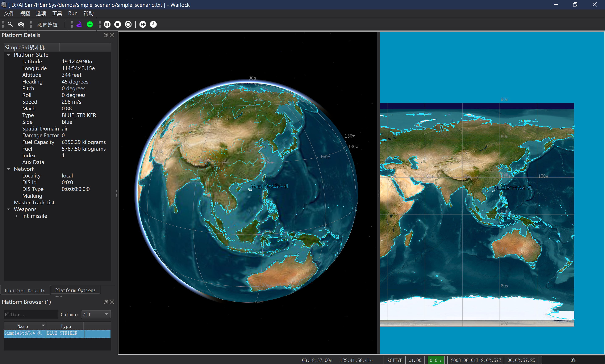This screenshot has height=364, width=605.
Task: Click the clock time-control icon
Action: (153, 24)
